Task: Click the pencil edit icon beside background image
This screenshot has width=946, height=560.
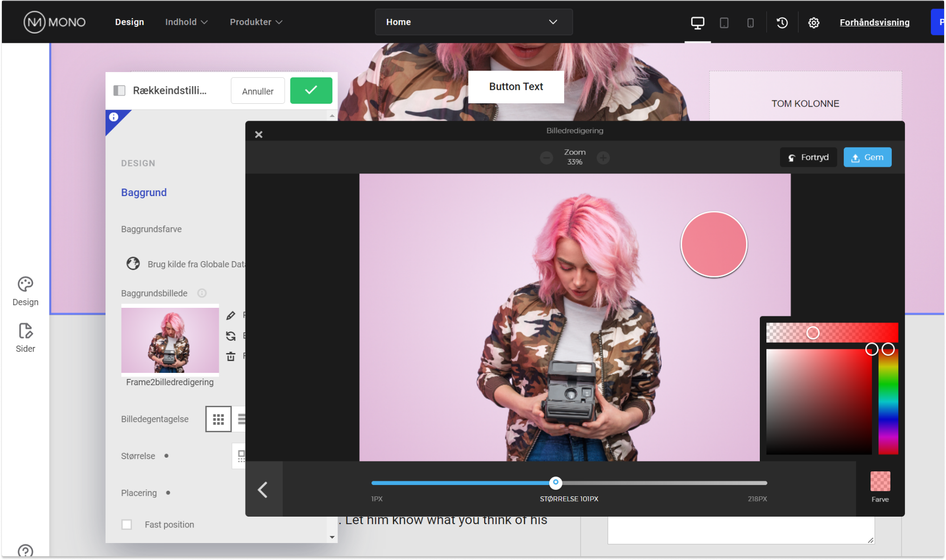Action: (x=230, y=315)
